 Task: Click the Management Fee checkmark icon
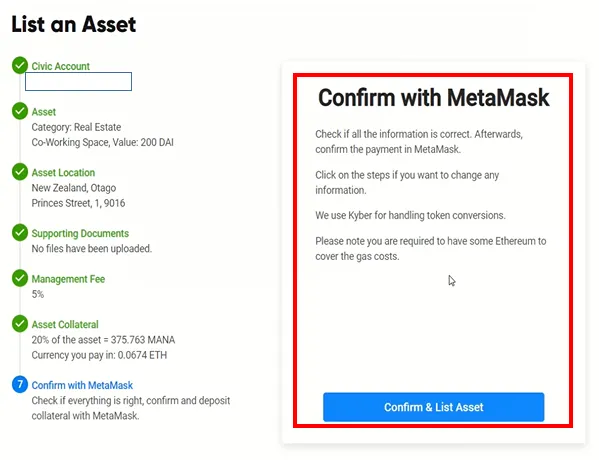pyautogui.click(x=20, y=278)
